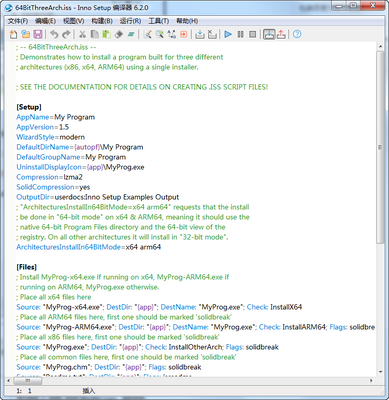
Task: Open the 编辑(E) menu
Action: pyautogui.click(x=45, y=21)
